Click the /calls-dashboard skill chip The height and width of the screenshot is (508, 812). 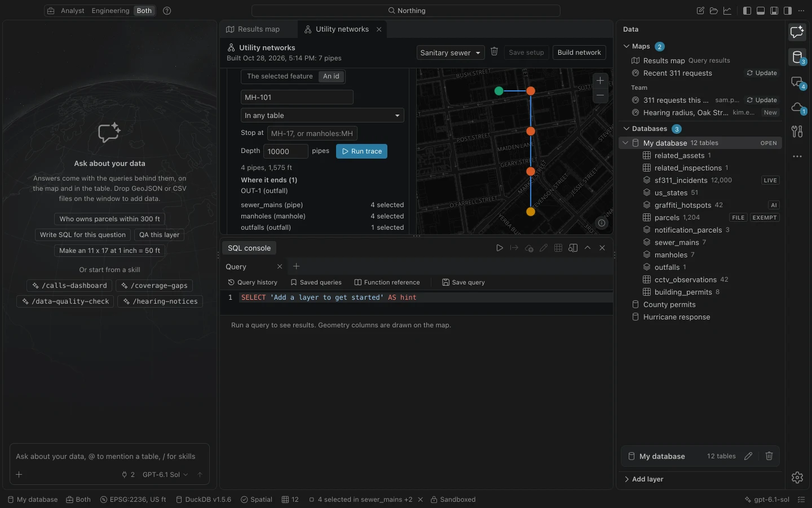[70, 286]
